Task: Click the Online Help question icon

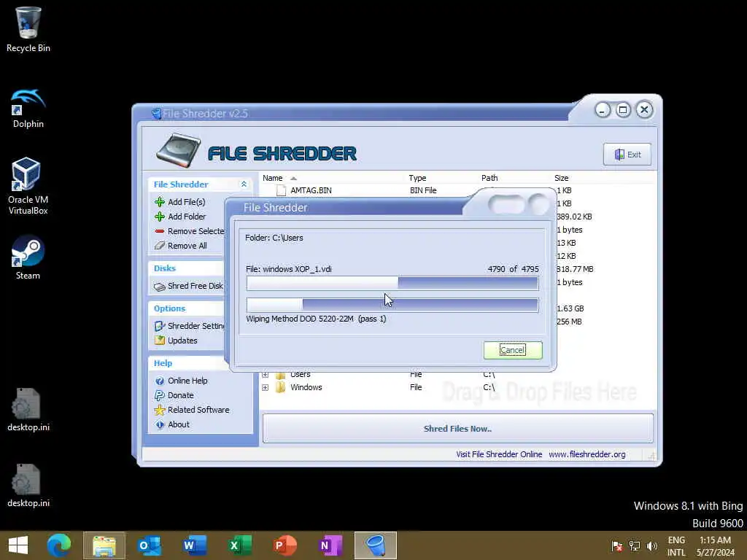Action: [160, 381]
